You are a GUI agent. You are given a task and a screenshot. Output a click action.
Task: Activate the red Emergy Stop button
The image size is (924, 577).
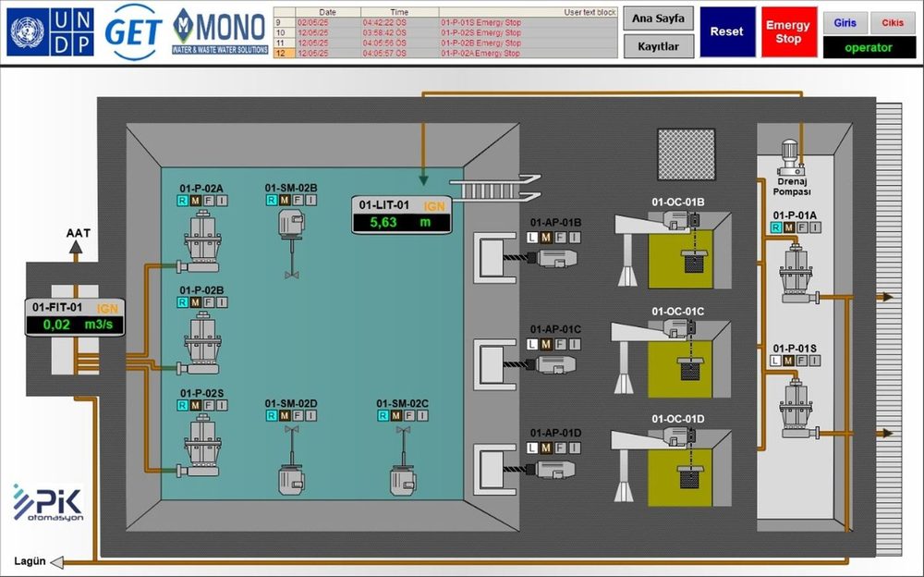(x=788, y=31)
